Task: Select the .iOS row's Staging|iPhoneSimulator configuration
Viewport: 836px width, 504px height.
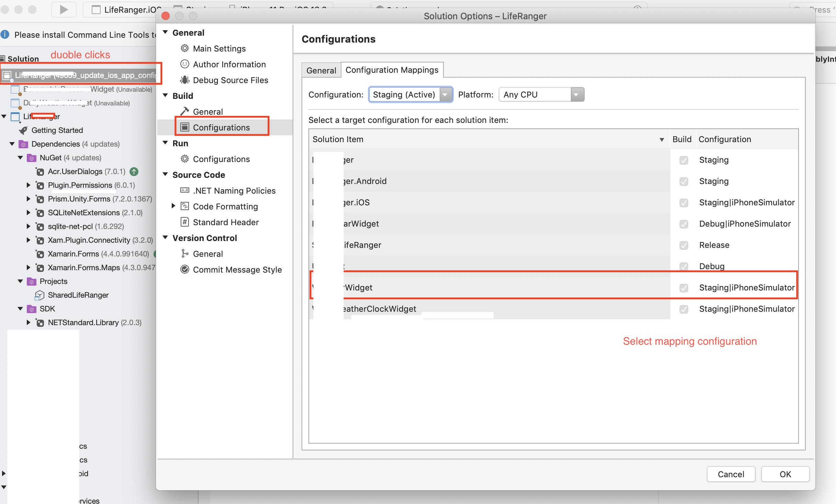Action: click(x=747, y=203)
